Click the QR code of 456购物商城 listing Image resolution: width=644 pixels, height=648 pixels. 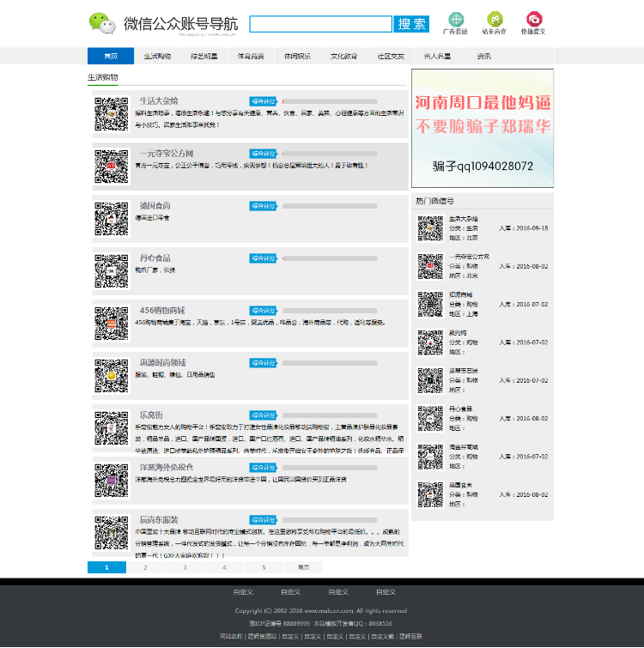tap(112, 324)
